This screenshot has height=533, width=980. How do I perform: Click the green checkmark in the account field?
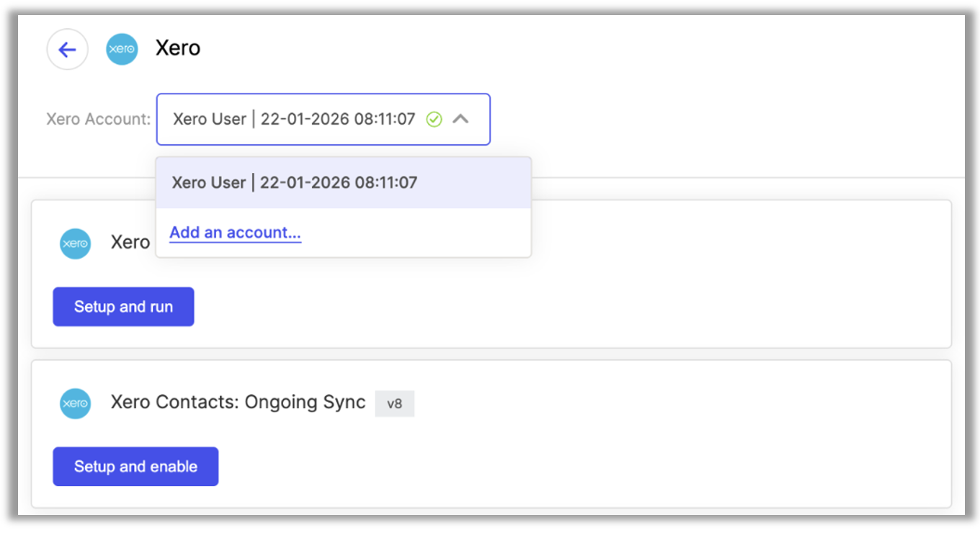click(x=434, y=120)
